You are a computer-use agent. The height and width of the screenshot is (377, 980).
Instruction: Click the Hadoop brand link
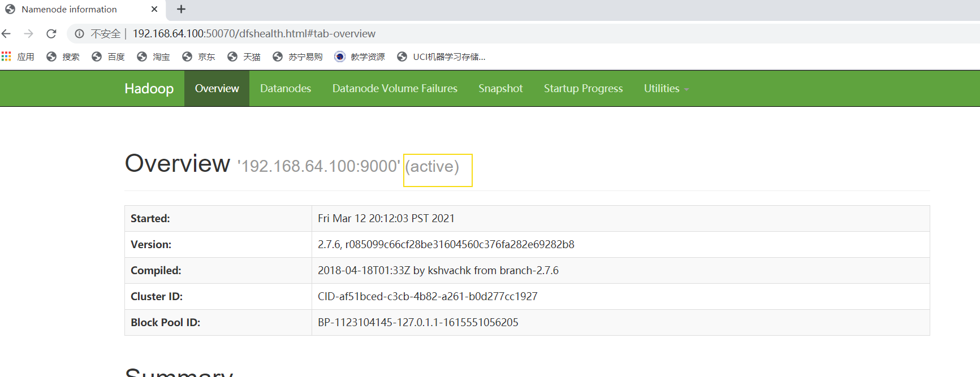point(149,89)
